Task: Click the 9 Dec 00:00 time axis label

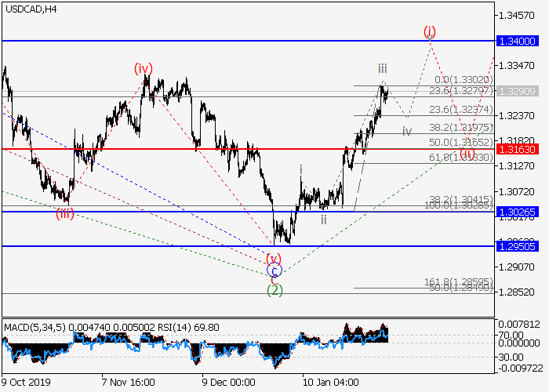Action: [228, 383]
